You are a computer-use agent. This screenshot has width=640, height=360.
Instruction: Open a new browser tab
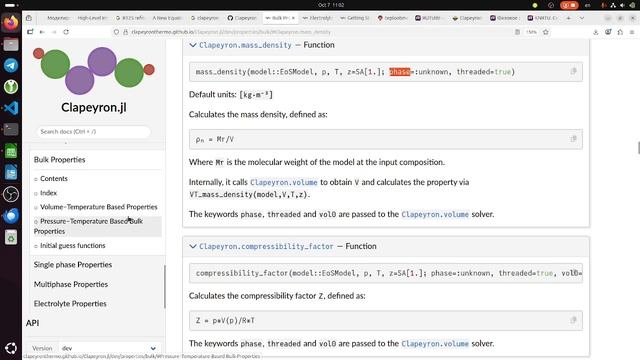click(x=568, y=18)
